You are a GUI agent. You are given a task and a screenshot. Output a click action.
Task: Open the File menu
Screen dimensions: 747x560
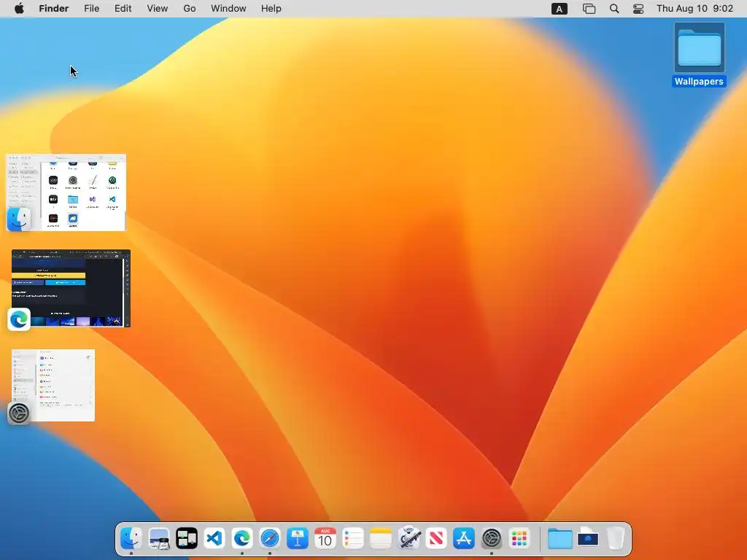pyautogui.click(x=91, y=9)
